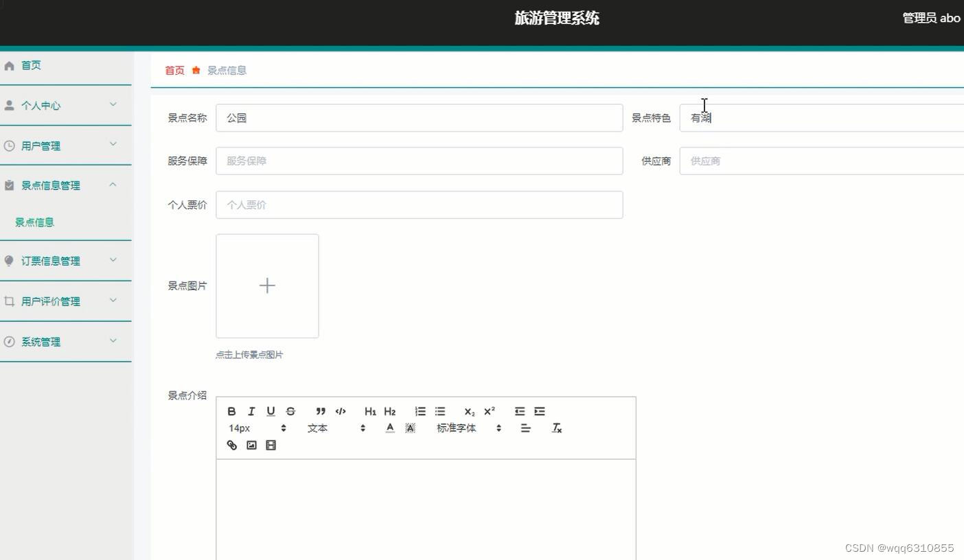Expand the 用户评价管理 menu chevron

(x=113, y=300)
